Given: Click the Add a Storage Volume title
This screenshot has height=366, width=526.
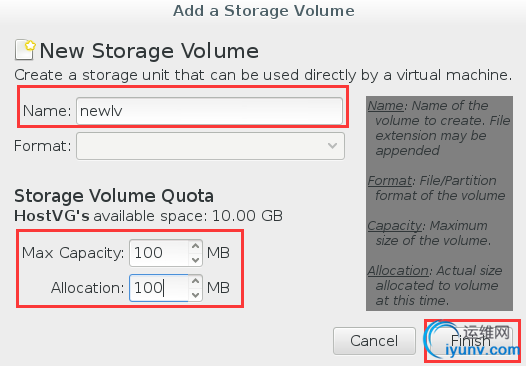Looking at the screenshot, I should pyautogui.click(x=264, y=11).
